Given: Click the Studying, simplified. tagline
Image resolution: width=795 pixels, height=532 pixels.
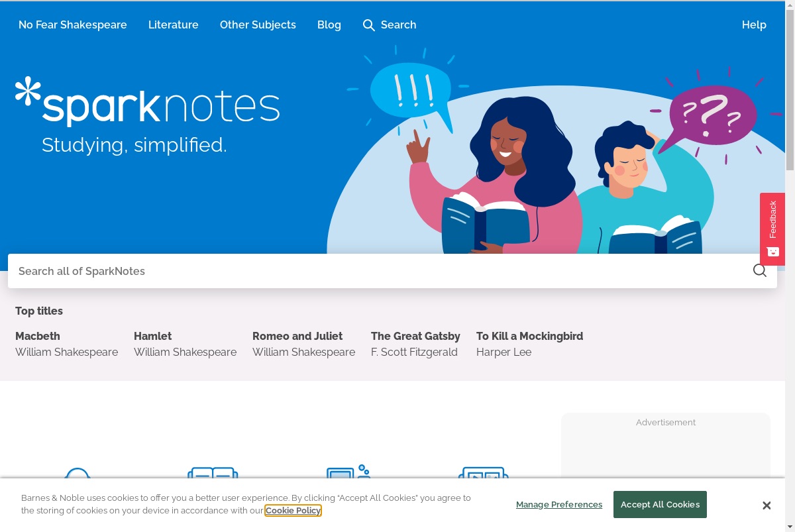Looking at the screenshot, I should pos(134,144).
